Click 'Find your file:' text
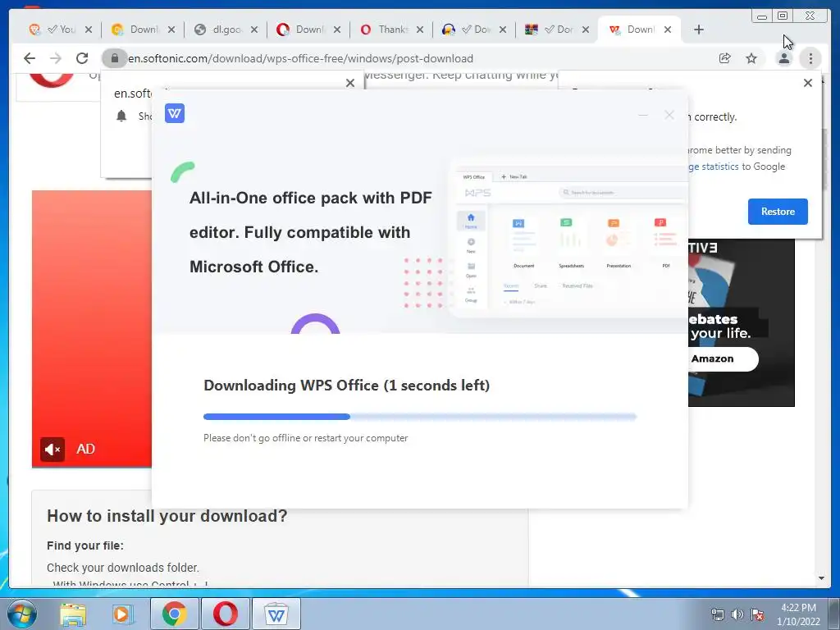 point(85,546)
